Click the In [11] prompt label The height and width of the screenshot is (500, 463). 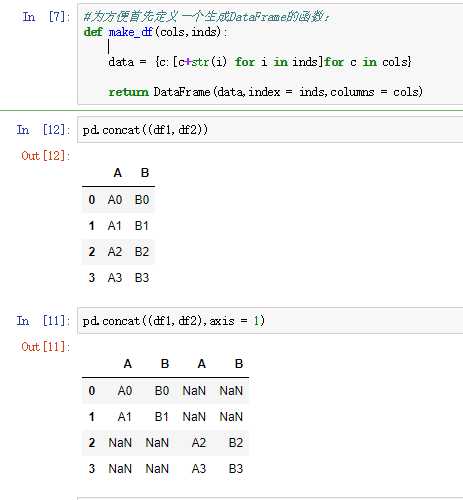43,321
